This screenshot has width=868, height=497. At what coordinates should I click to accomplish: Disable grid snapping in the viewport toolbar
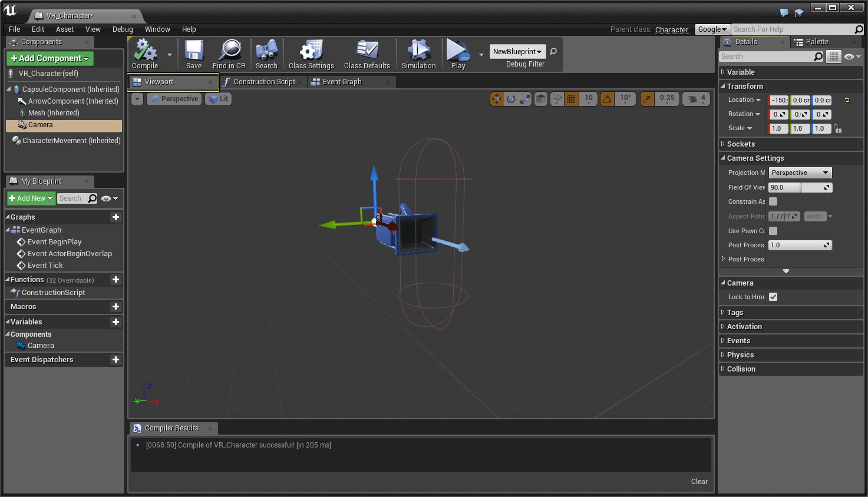click(x=571, y=99)
